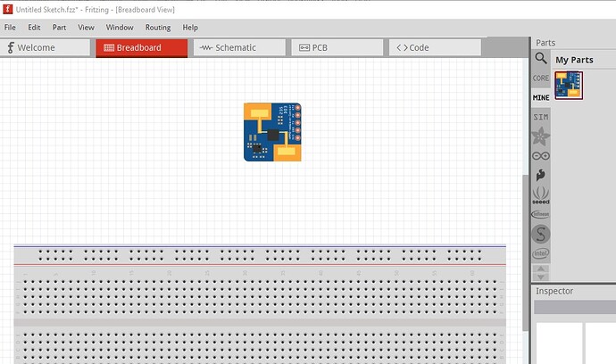Click the blue sensor board on the canvas

click(x=272, y=132)
